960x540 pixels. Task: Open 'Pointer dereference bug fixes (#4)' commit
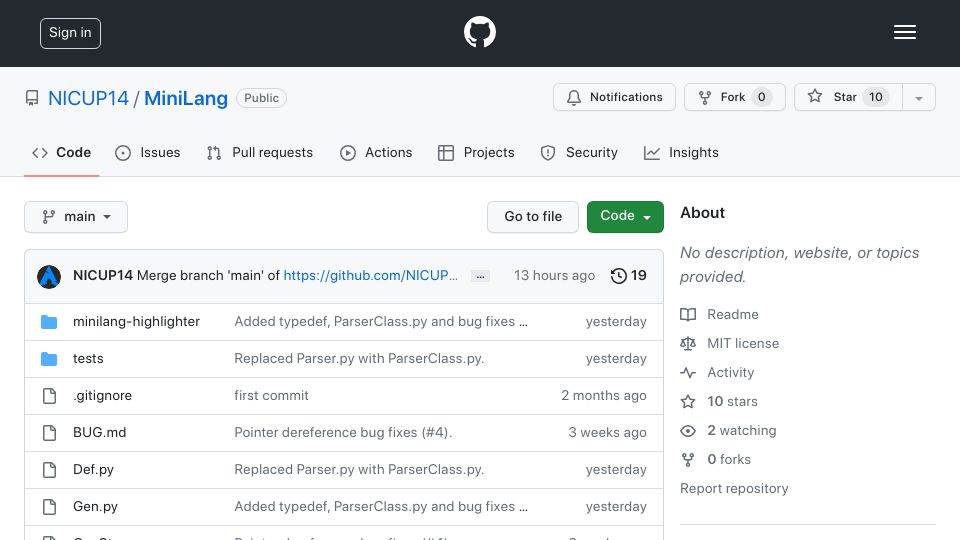coord(343,432)
